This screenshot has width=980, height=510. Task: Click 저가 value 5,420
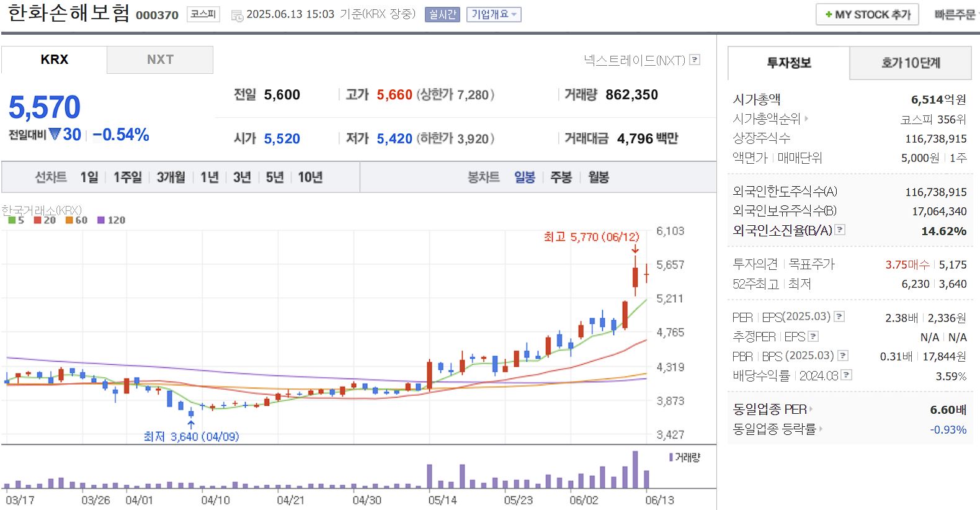[394, 139]
